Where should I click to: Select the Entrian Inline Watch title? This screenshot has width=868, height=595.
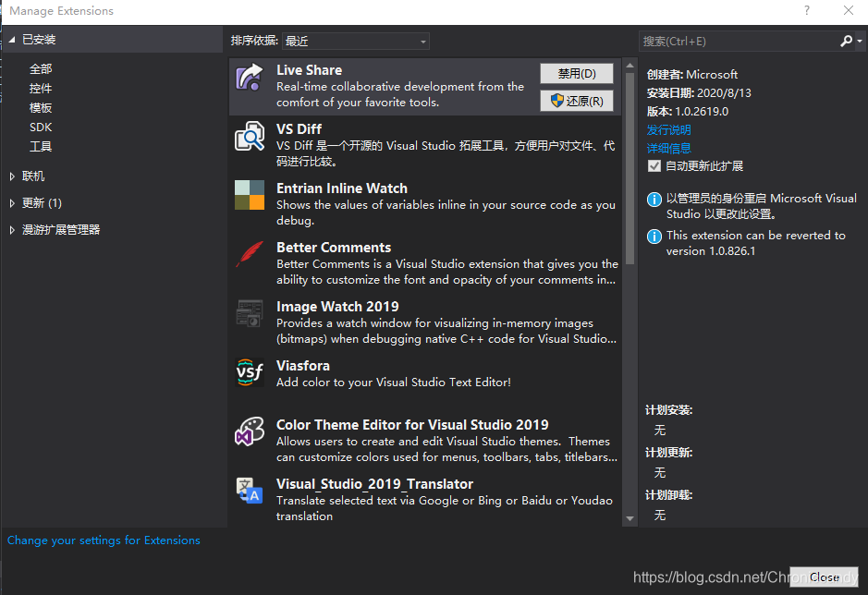341,188
